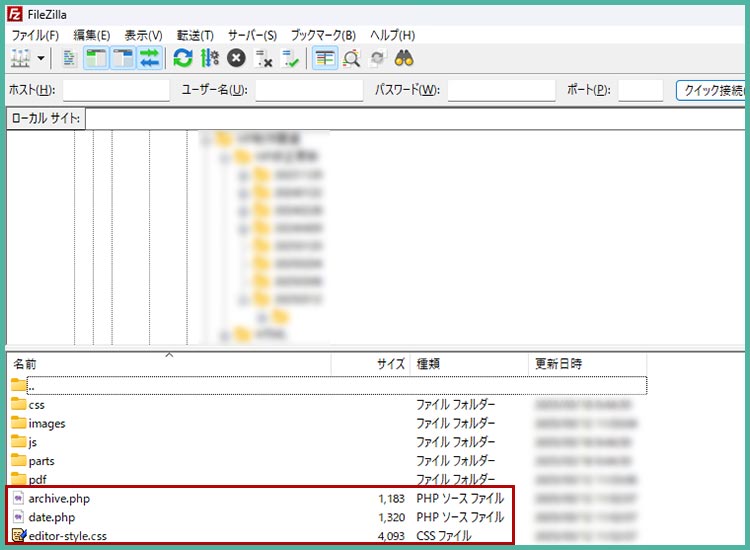Viewport: 750px width, 550px height.
Task: Click the archive.php file icon
Action: tap(18, 498)
